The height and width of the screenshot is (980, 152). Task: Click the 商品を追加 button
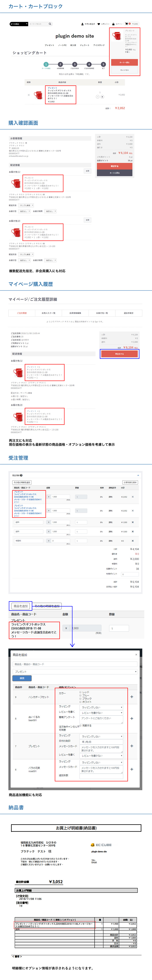click(21, 606)
